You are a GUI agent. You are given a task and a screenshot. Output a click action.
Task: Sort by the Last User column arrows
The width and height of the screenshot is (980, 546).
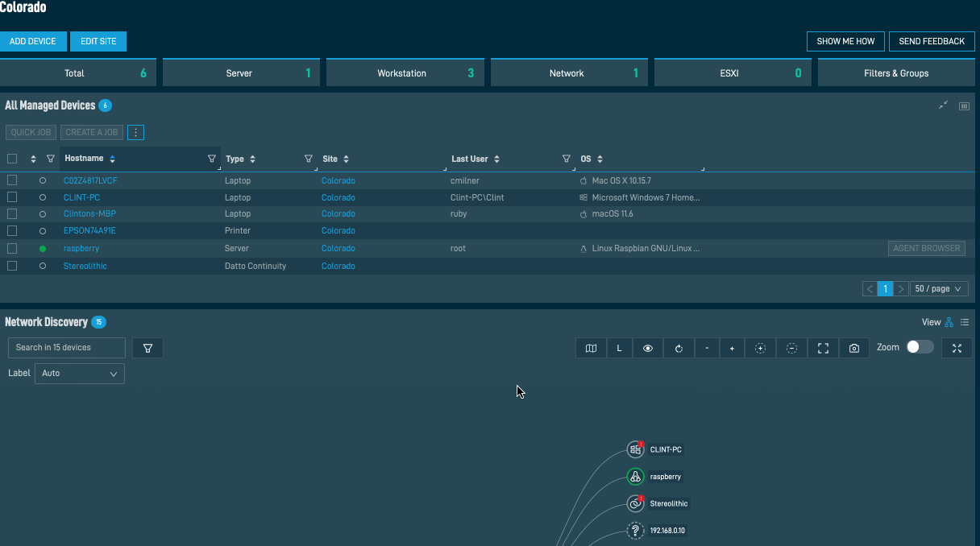(x=496, y=159)
